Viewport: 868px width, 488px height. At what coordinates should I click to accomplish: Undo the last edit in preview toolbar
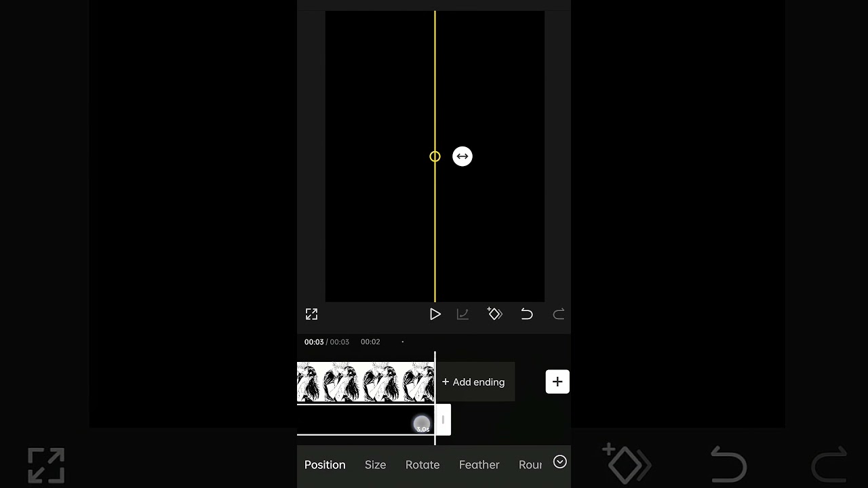tap(527, 314)
